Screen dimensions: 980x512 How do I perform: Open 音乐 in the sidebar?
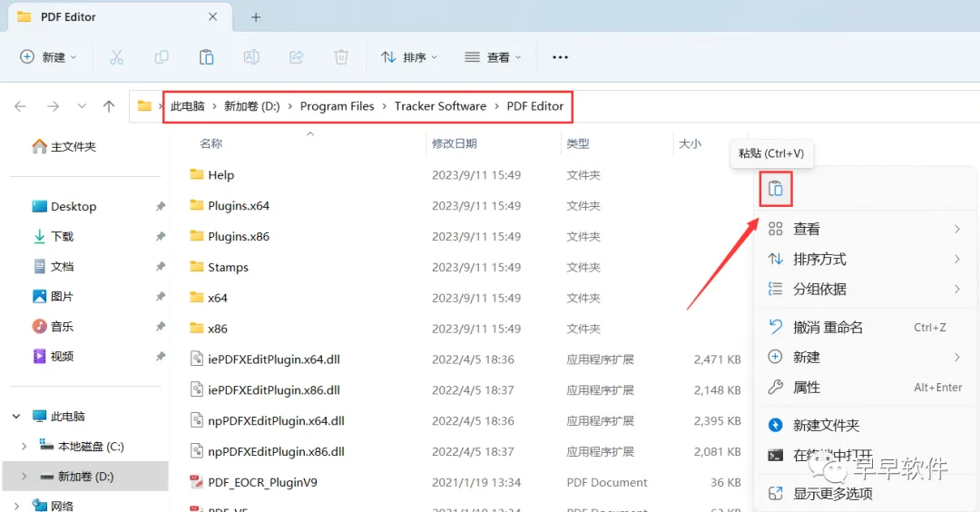tap(54, 326)
